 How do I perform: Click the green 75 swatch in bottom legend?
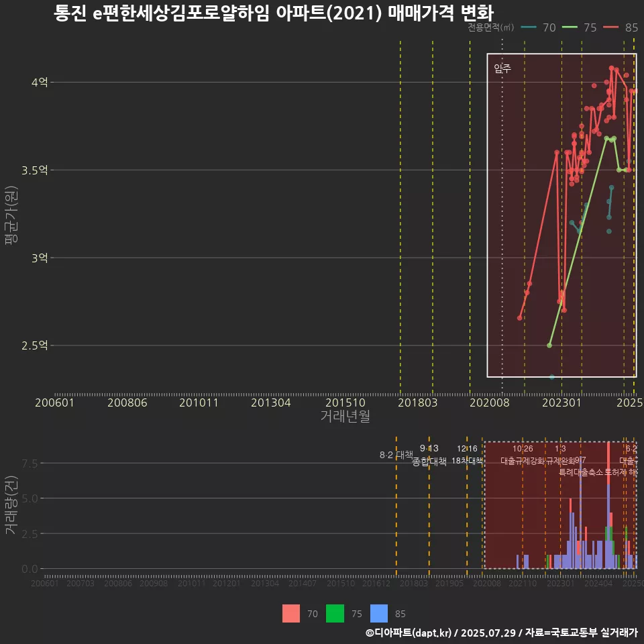click(335, 614)
